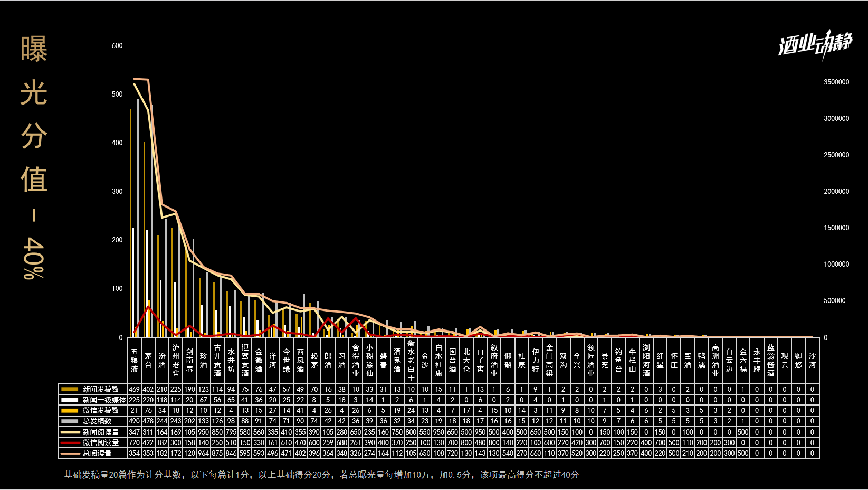Select the 金门高粱 category label
Viewport: 868px width, 490px height.
tap(549, 360)
